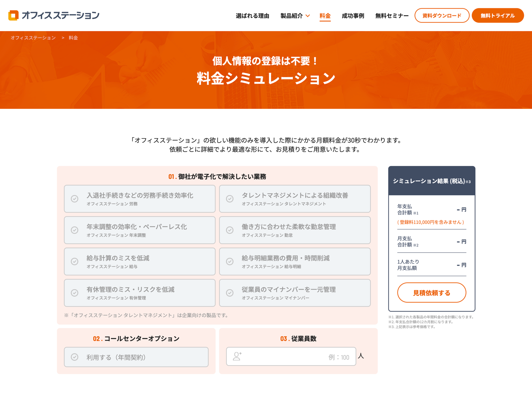532x393 pixels.
Task: Click the オフィスステーション logo icon
Action: pos(13,15)
